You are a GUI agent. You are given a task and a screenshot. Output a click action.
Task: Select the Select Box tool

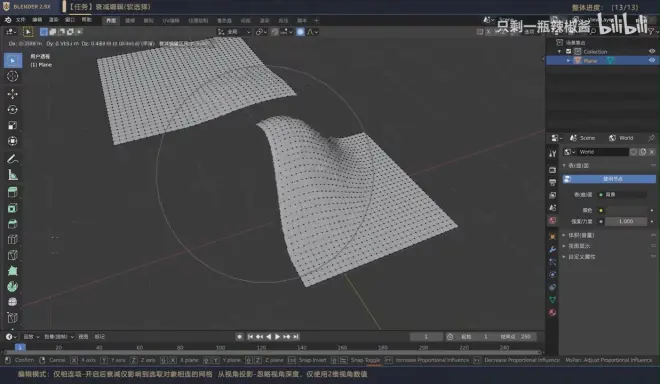click(x=13, y=61)
